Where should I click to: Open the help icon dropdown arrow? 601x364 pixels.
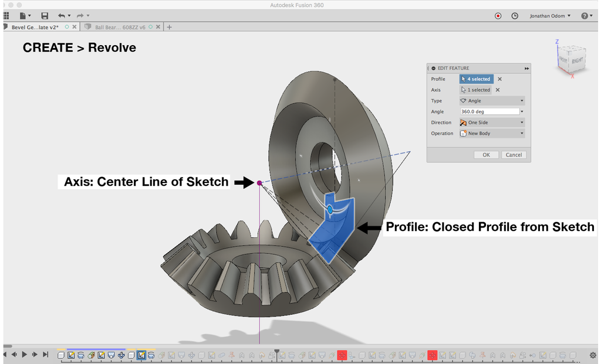(x=592, y=16)
